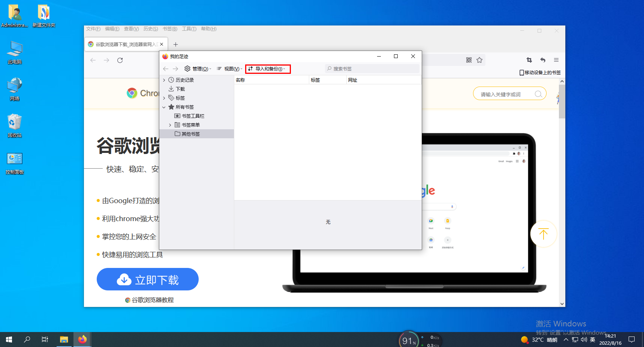This screenshot has height=347, width=644.
Task: Click the undo arrow icon in browser toolbar
Action: click(x=543, y=60)
